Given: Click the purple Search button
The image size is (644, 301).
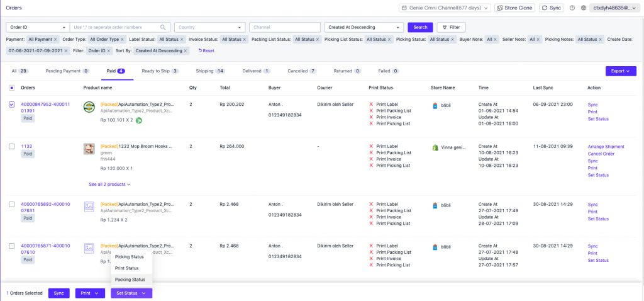Looking at the screenshot, I should pyautogui.click(x=420, y=28).
